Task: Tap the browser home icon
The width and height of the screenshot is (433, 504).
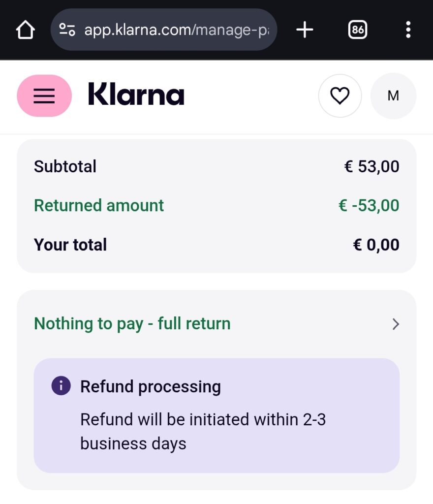Action: click(x=26, y=30)
